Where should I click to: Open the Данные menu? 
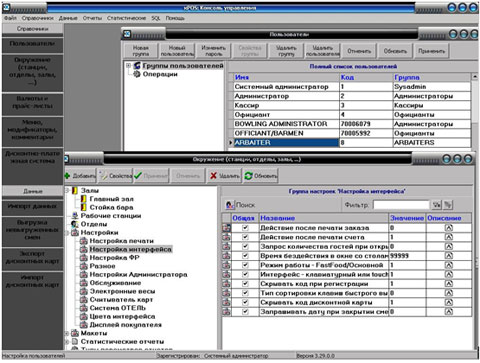(x=68, y=18)
